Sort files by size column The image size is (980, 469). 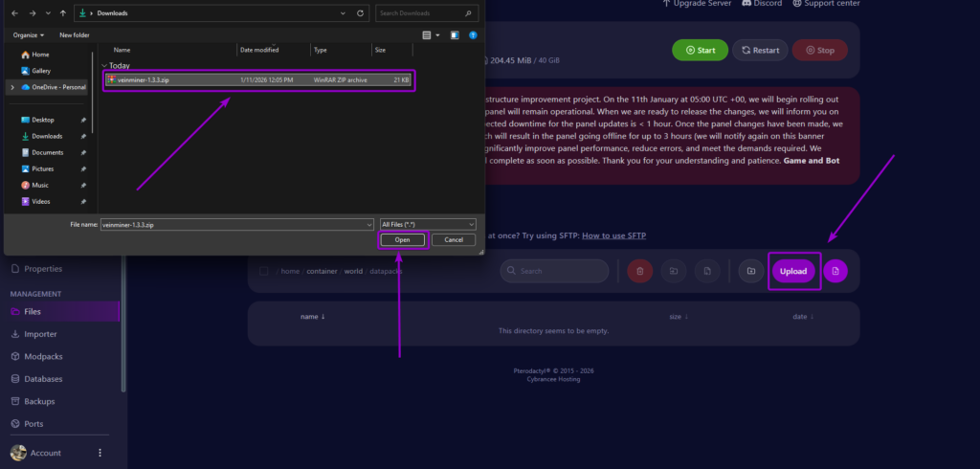tap(679, 317)
